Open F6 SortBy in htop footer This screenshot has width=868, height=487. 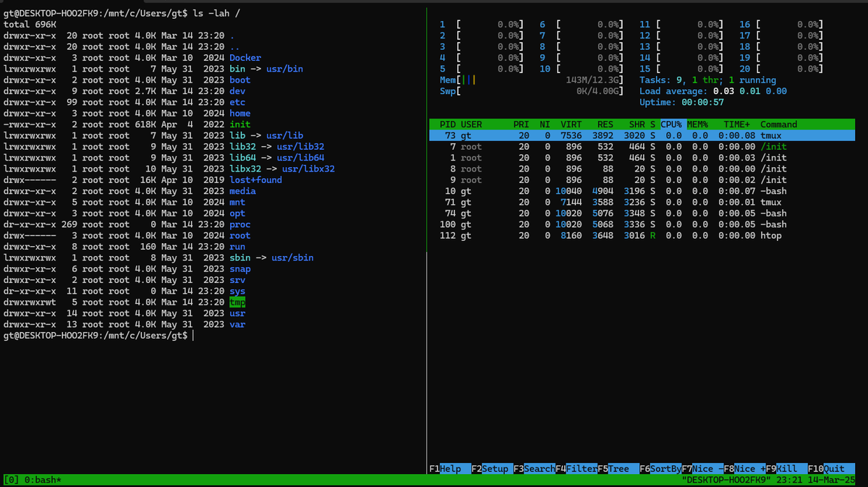[x=660, y=469]
